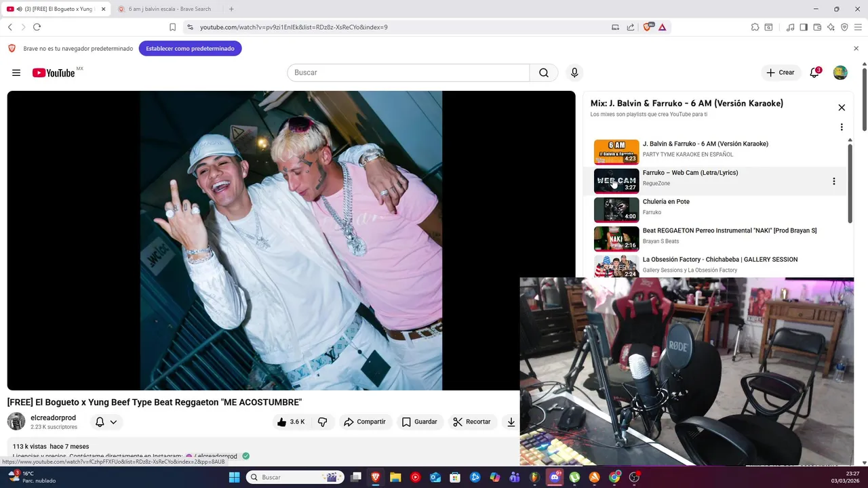Screen dimensions: 868x488
Task: Toggle the Brave sidebar panel
Action: coord(804,27)
